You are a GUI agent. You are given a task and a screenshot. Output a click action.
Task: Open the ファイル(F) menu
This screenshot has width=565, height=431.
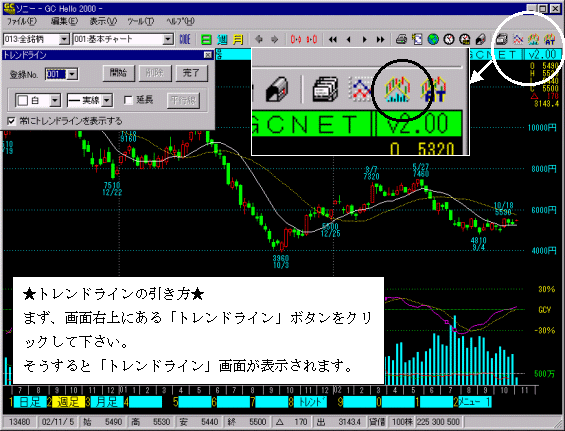22,21
